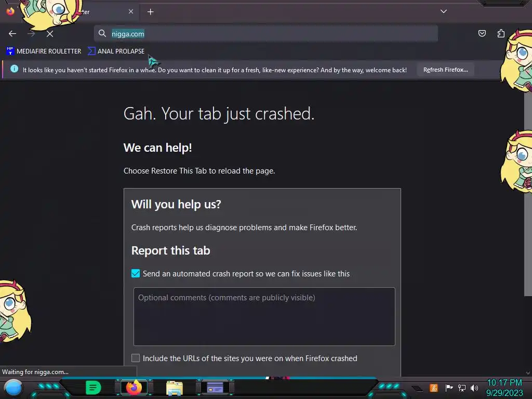Click the volume speaker tray icon

[474, 388]
